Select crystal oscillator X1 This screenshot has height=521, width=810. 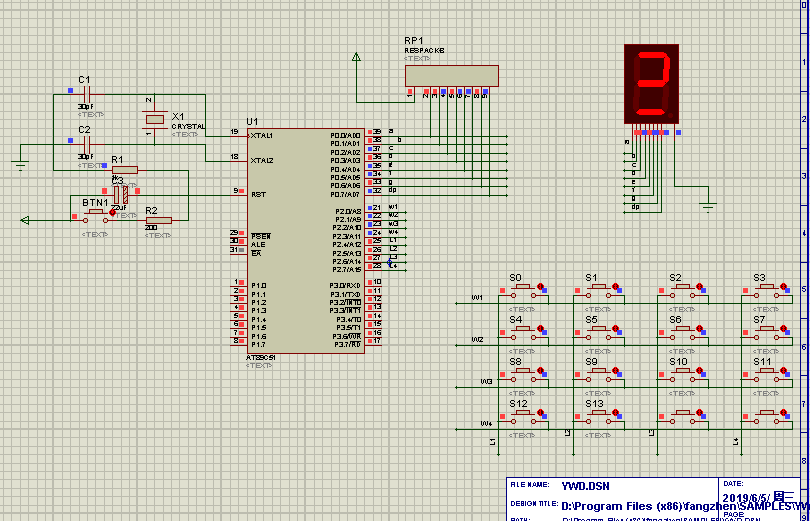154,119
